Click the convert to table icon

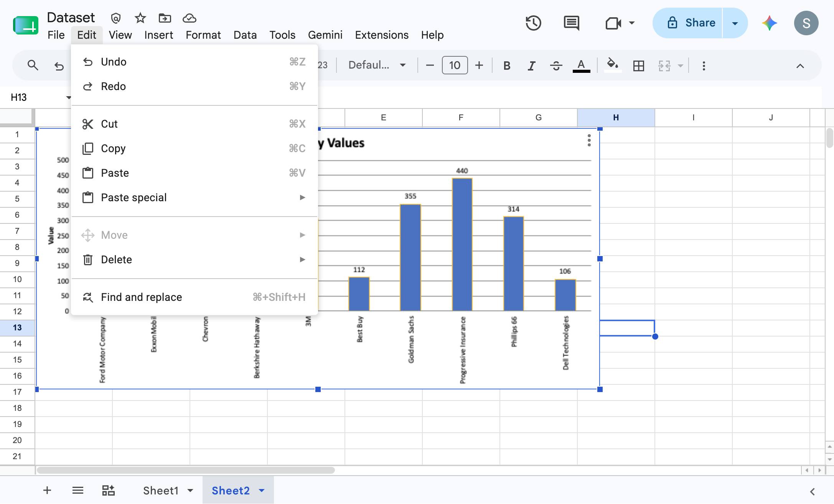(x=108, y=490)
